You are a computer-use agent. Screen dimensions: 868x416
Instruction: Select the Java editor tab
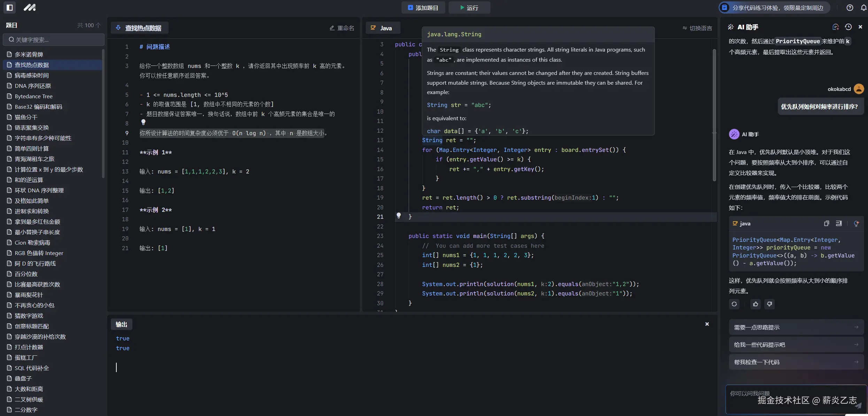coord(382,28)
